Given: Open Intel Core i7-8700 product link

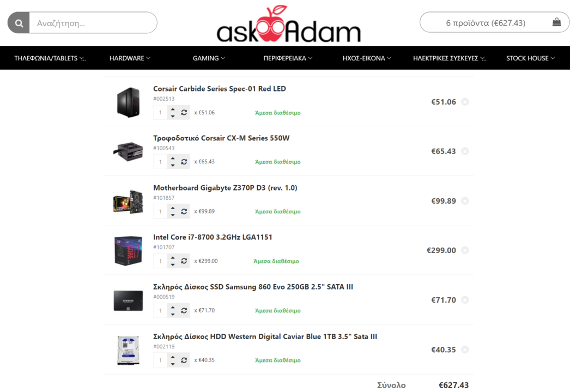Looking at the screenshot, I should pyautogui.click(x=213, y=237).
